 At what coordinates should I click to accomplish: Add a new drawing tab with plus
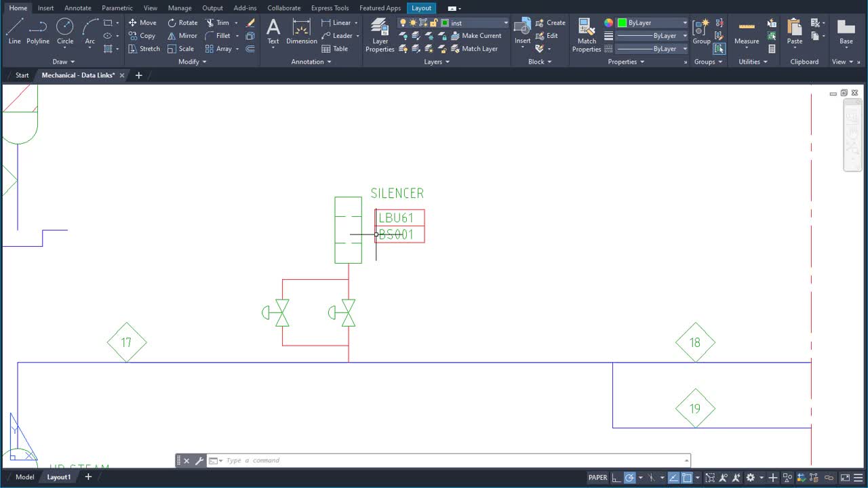click(x=139, y=75)
